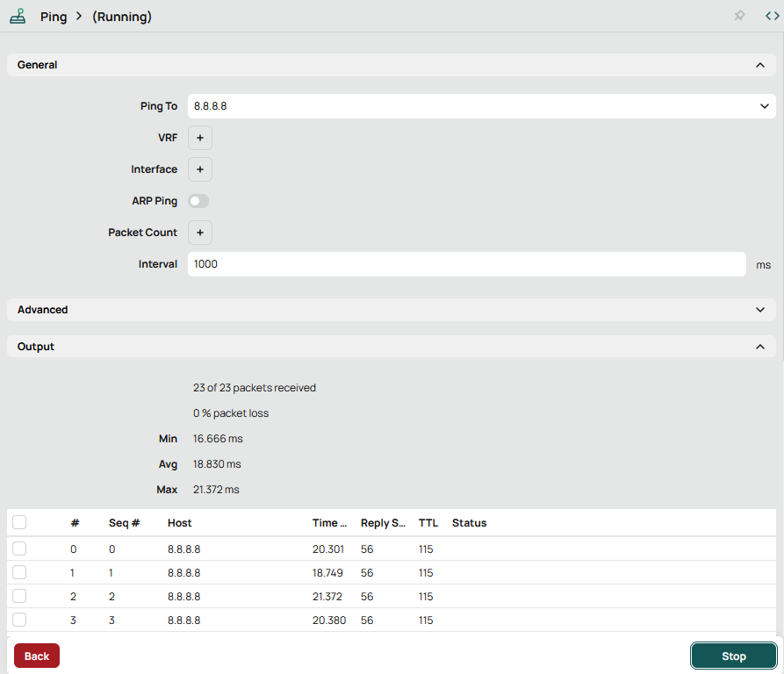Collapse the Output section
Image resolution: width=784 pixels, height=674 pixels.
pyautogui.click(x=759, y=347)
